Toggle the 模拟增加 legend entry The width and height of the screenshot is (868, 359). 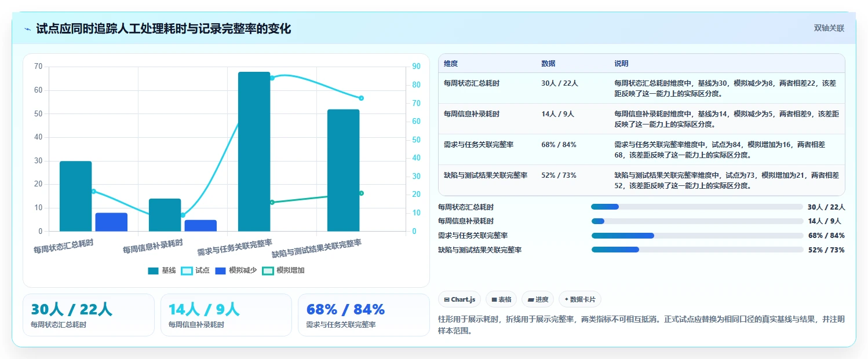(283, 270)
